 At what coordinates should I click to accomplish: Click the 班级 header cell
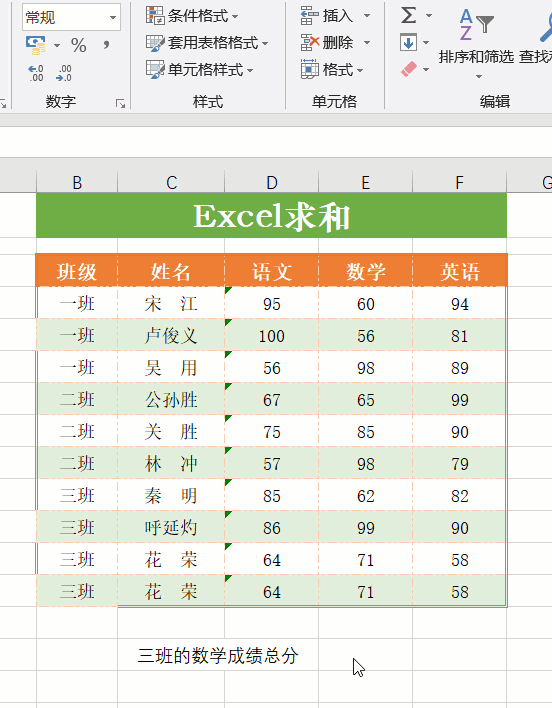coord(77,271)
